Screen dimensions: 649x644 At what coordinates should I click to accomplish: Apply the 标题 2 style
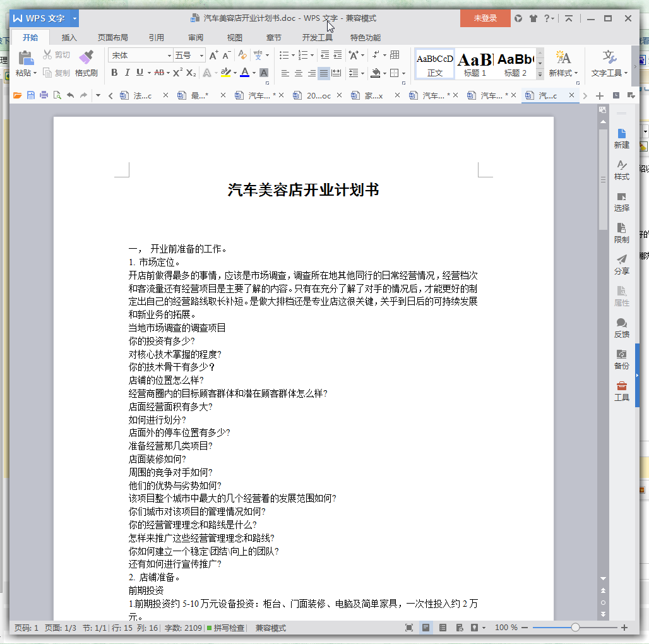515,64
